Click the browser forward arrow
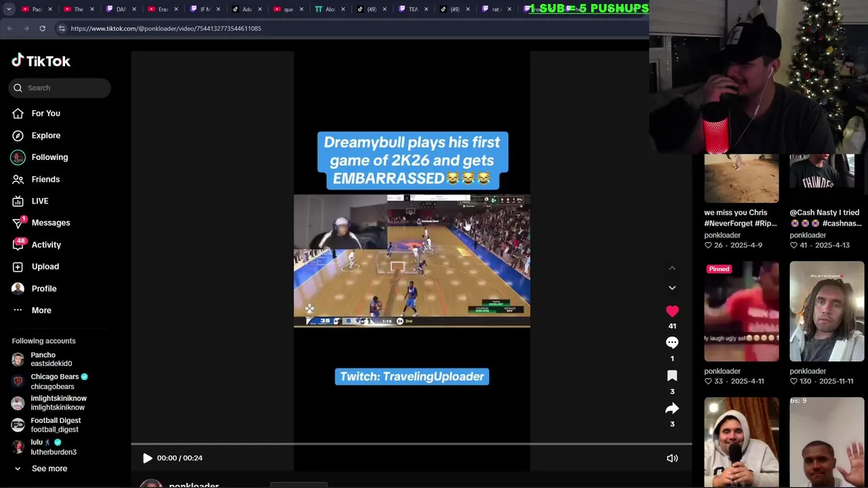The image size is (868, 488). (26, 28)
